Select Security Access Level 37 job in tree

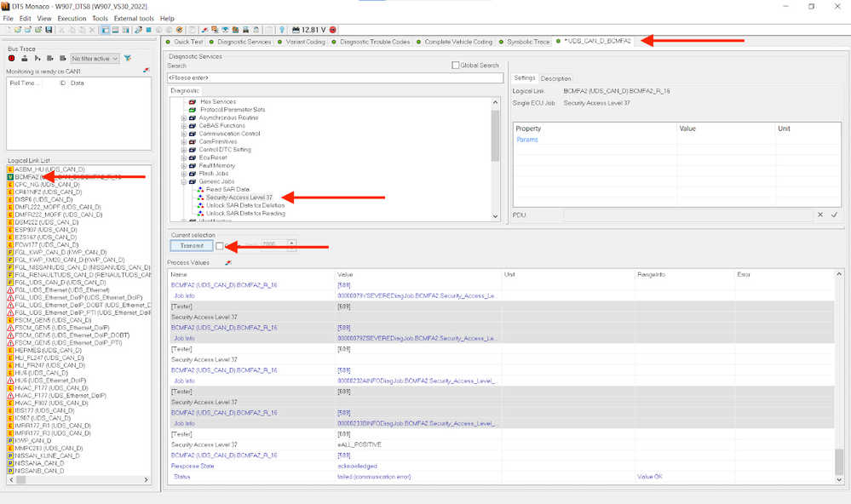(239, 198)
